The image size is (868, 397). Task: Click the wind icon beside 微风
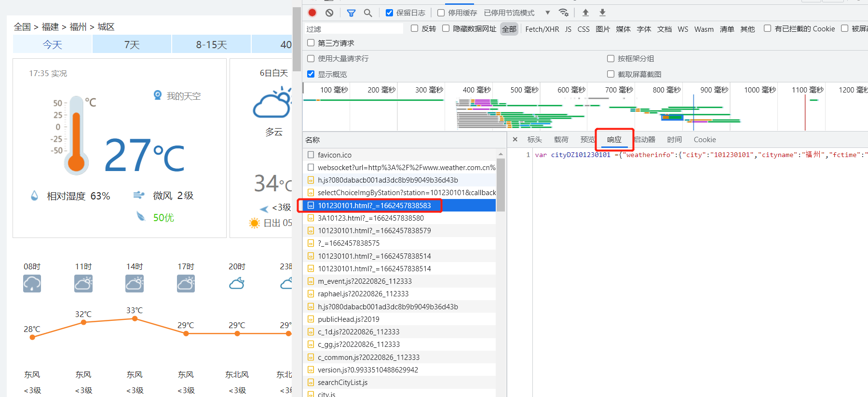point(139,195)
